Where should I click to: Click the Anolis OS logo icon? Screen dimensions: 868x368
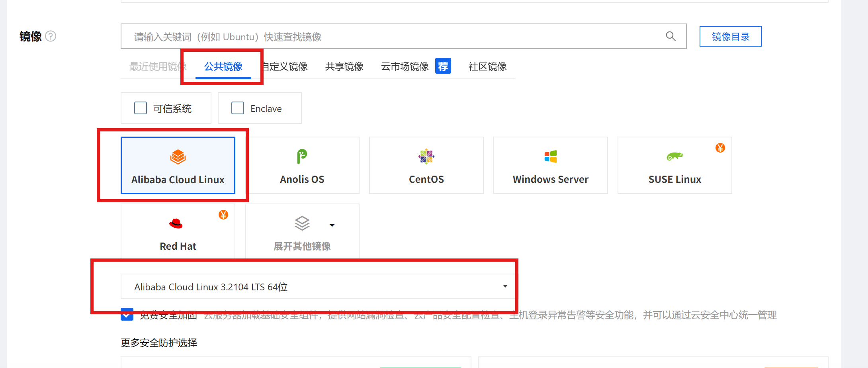[x=302, y=157]
